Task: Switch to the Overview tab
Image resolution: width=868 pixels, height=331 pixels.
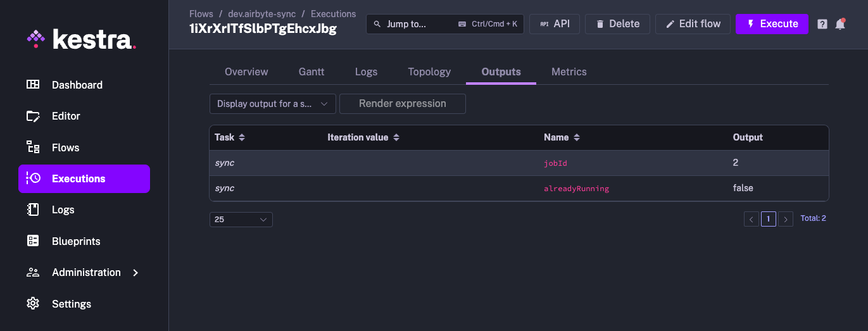Action: click(x=246, y=72)
